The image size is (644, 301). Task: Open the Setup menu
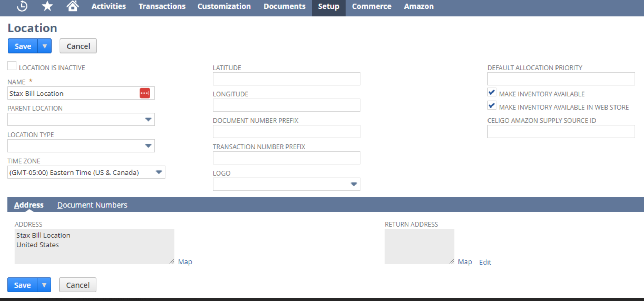(329, 6)
